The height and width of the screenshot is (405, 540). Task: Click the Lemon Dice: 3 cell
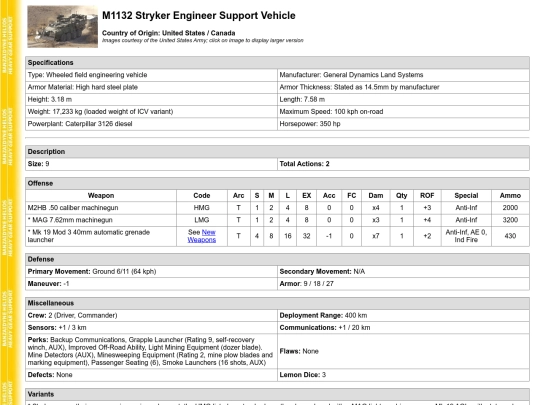(403, 375)
